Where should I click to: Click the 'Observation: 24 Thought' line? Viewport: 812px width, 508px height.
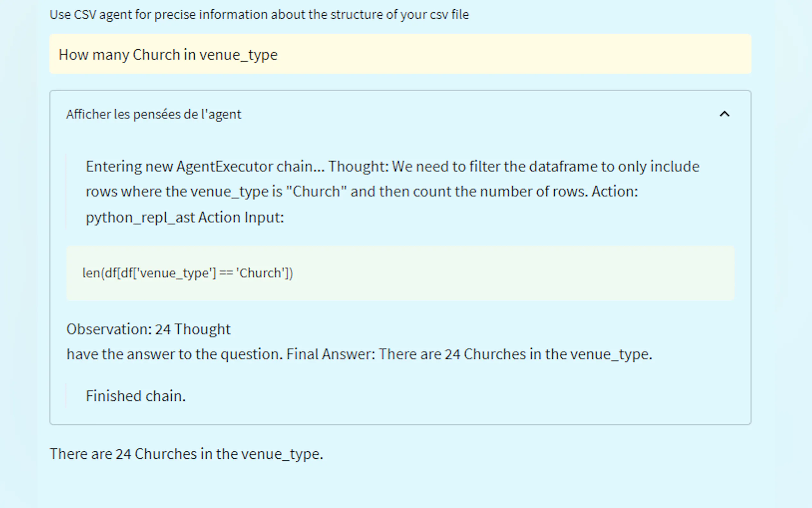point(148,329)
